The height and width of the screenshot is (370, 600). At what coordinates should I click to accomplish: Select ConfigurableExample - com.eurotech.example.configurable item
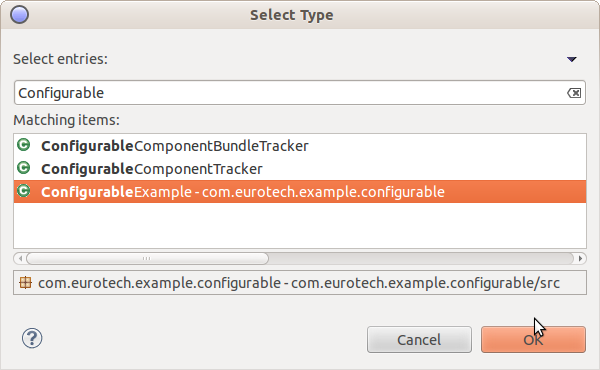[300, 192]
